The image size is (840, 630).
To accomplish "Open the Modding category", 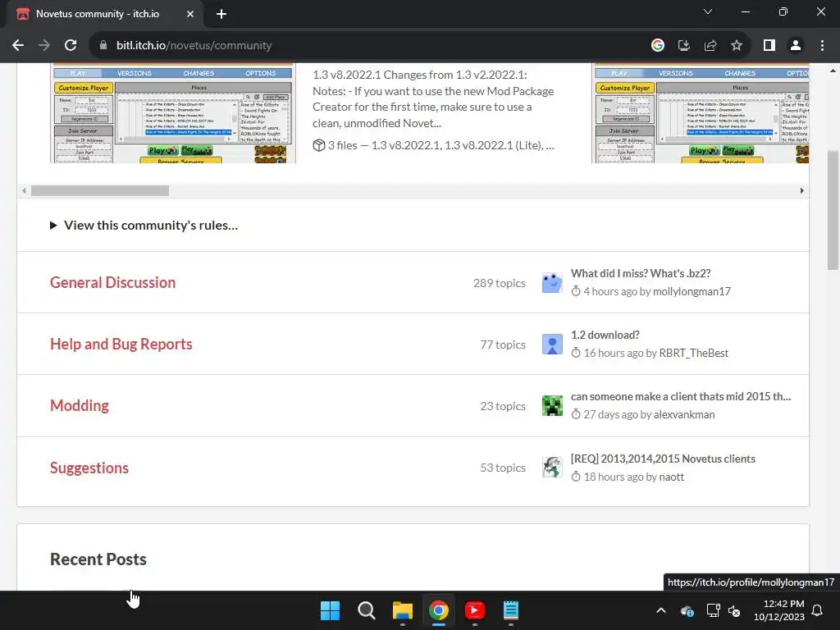I will (x=80, y=405).
